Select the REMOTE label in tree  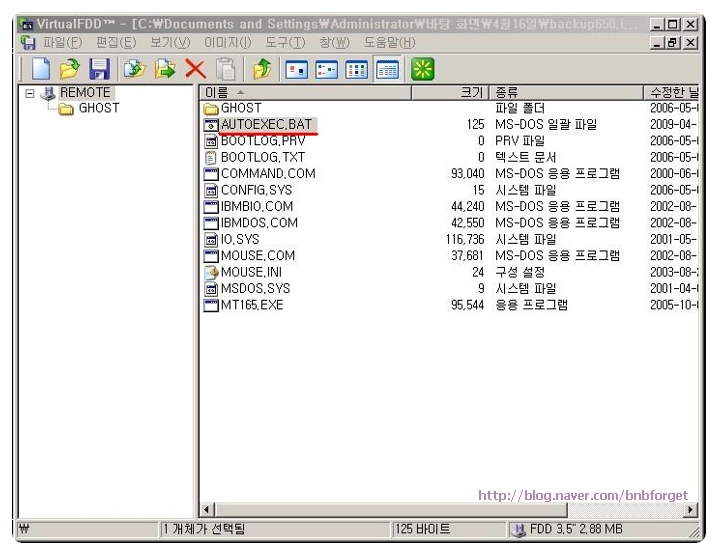tap(86, 92)
